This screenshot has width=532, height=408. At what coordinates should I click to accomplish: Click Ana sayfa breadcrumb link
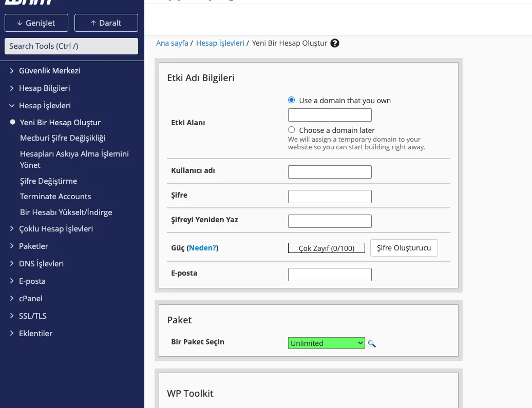(172, 43)
